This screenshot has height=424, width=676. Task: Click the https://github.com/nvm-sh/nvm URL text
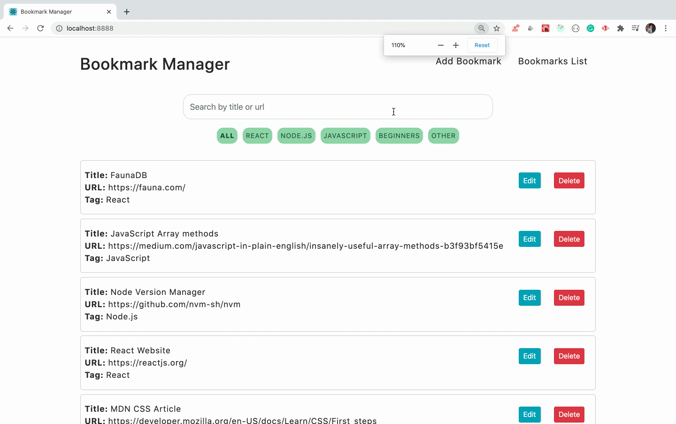tap(174, 305)
